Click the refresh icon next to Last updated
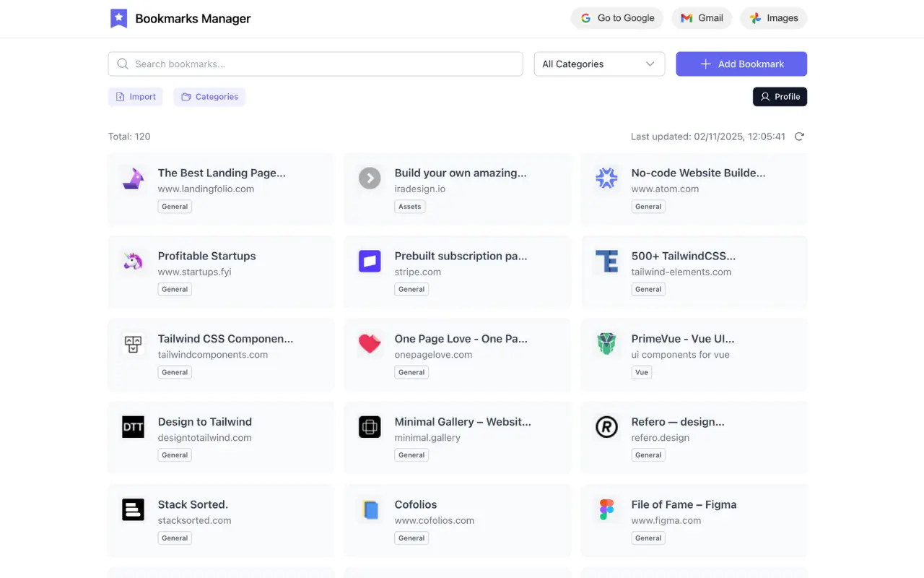The image size is (924, 578). tap(799, 136)
